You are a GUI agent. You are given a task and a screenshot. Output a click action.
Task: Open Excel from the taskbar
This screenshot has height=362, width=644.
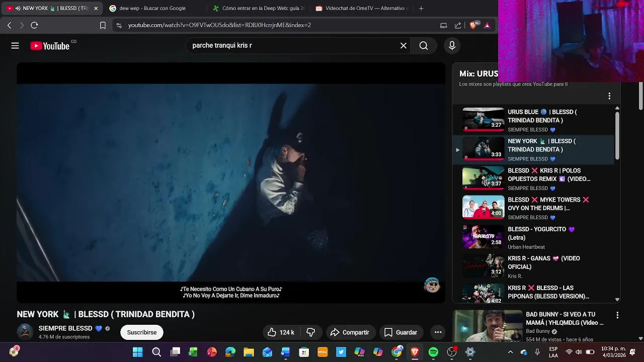pos(193,352)
